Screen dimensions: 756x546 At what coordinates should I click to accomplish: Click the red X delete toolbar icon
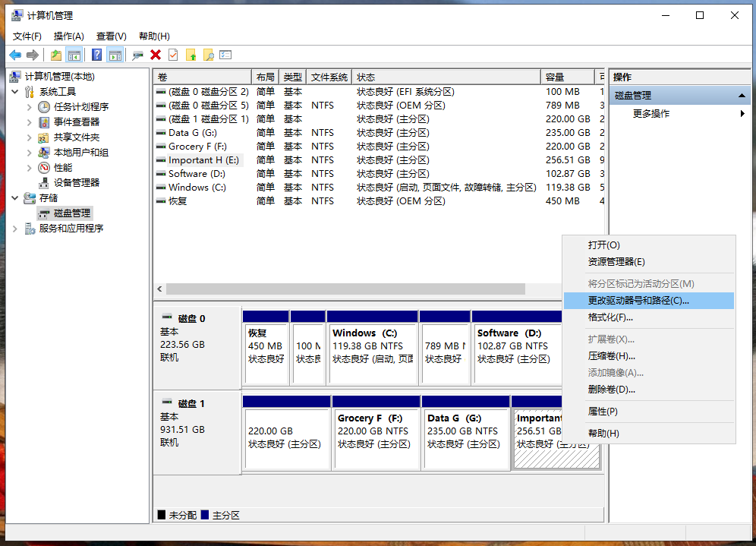point(156,55)
